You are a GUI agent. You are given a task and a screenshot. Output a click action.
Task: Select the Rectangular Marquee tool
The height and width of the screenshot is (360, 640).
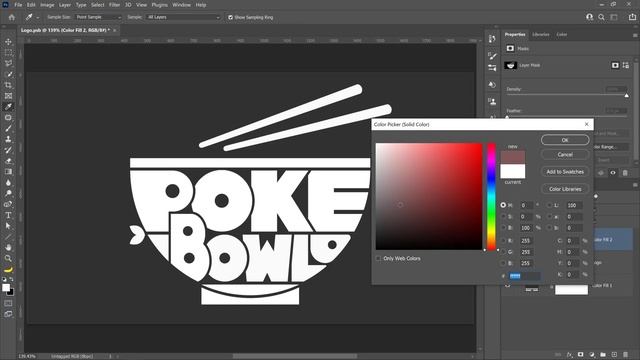[x=8, y=53]
